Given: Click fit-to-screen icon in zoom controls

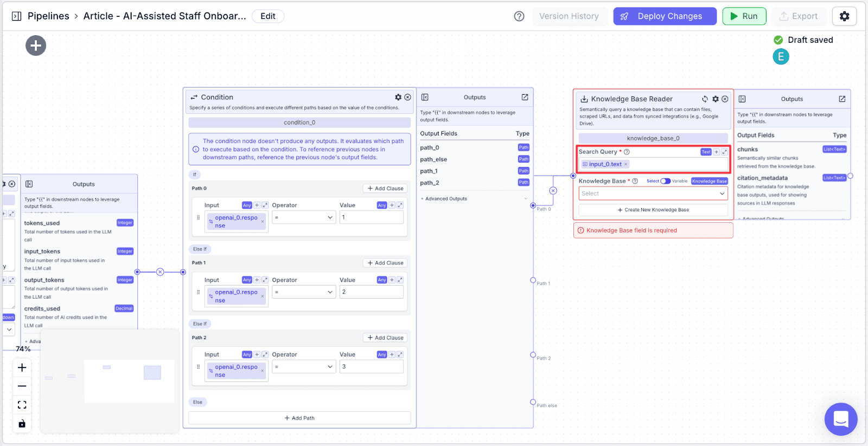Looking at the screenshot, I should (22, 405).
